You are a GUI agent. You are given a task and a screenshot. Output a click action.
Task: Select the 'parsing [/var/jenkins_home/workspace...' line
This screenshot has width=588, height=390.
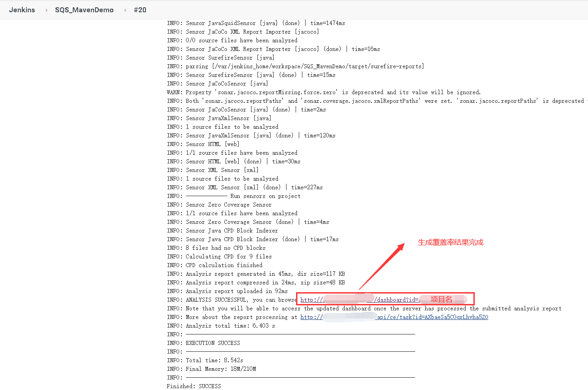[x=296, y=66]
